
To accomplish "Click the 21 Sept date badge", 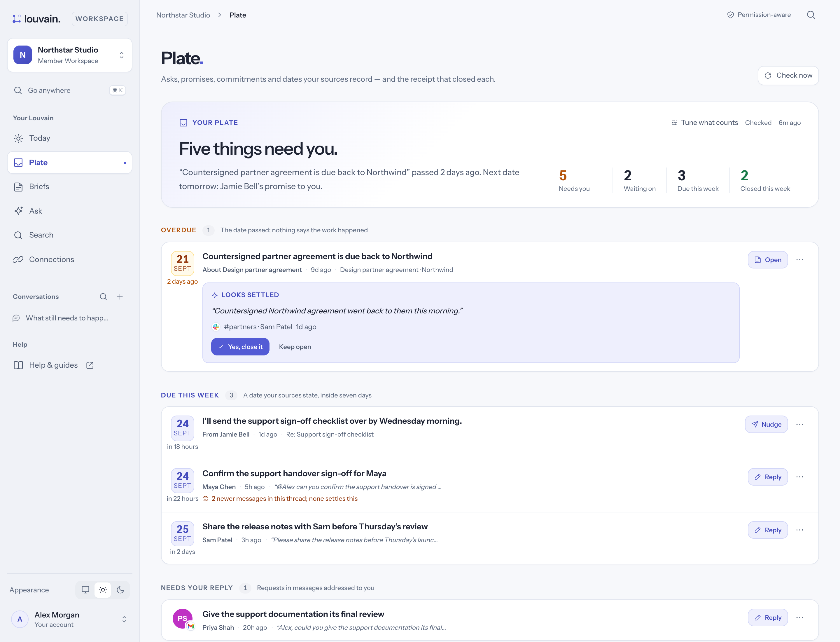I will click(x=183, y=263).
